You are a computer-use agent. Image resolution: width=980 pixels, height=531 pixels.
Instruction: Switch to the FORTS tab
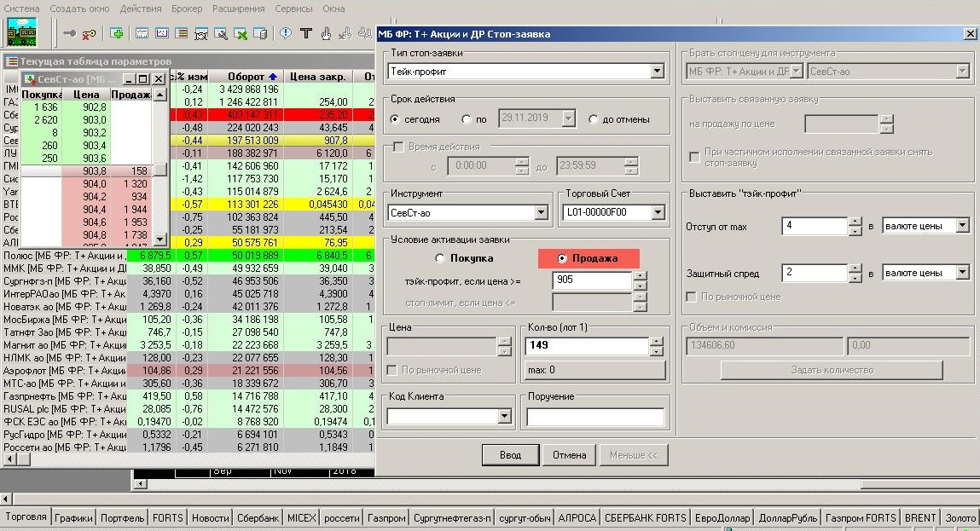(168, 518)
